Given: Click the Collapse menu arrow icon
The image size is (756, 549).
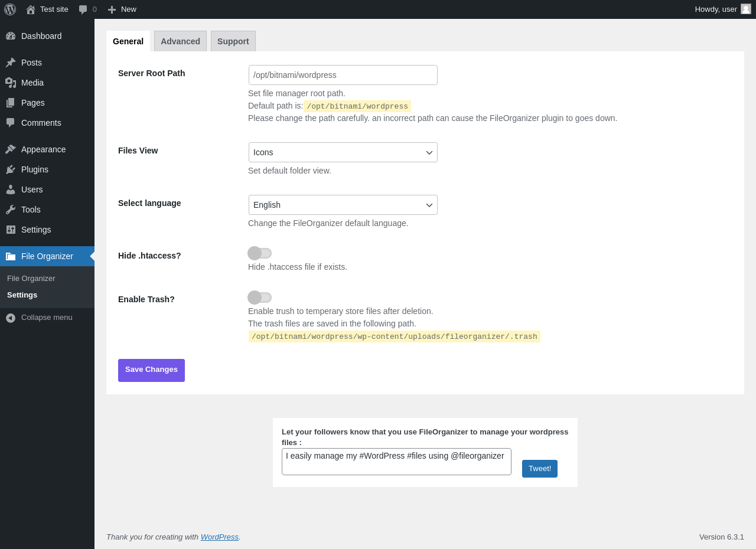Looking at the screenshot, I should pos(11,318).
